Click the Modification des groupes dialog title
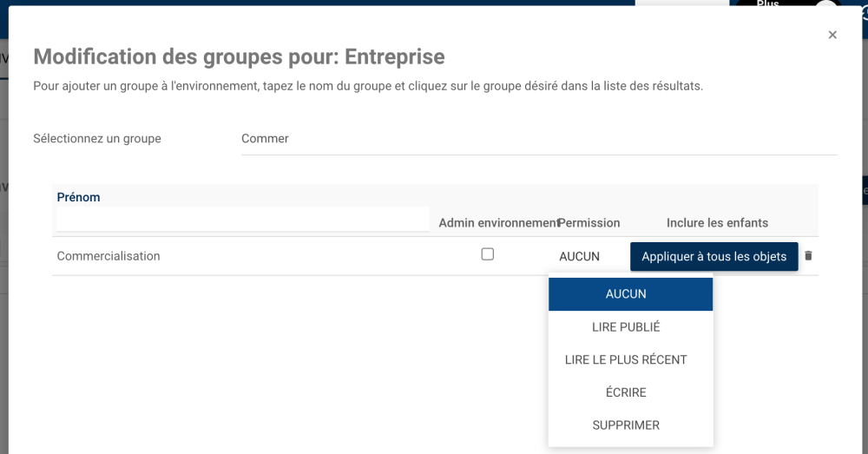868x454 pixels. (239, 57)
